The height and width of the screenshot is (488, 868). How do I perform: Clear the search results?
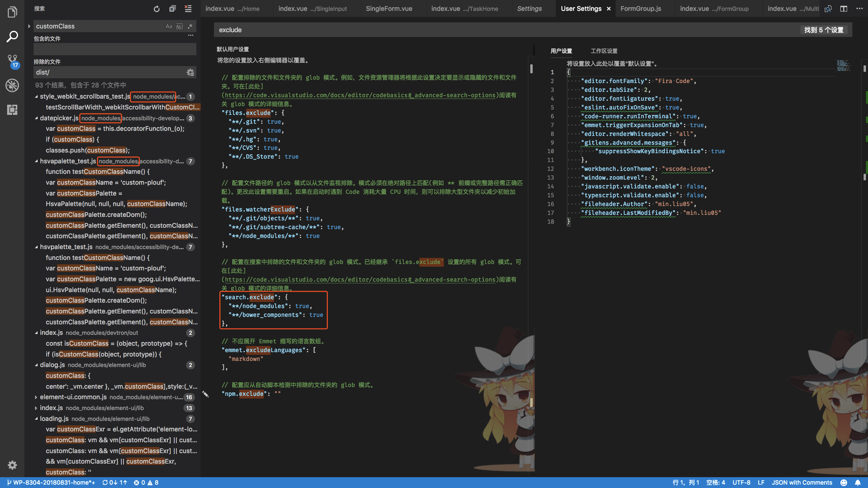tap(188, 9)
